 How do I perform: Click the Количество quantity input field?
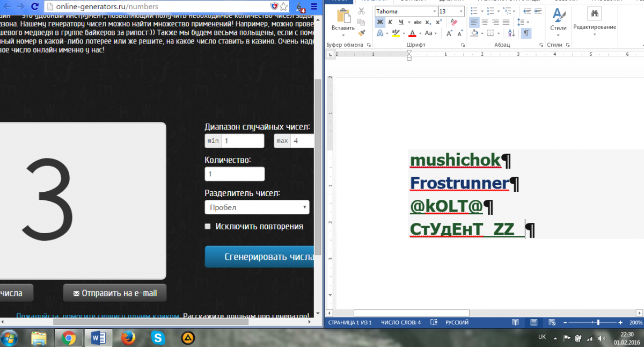[x=235, y=174]
